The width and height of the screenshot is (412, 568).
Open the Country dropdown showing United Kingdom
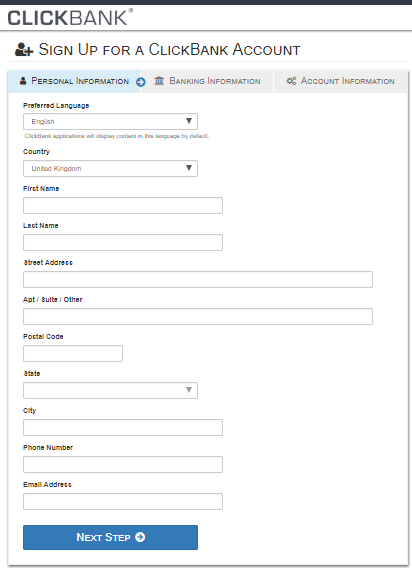[x=110, y=168]
